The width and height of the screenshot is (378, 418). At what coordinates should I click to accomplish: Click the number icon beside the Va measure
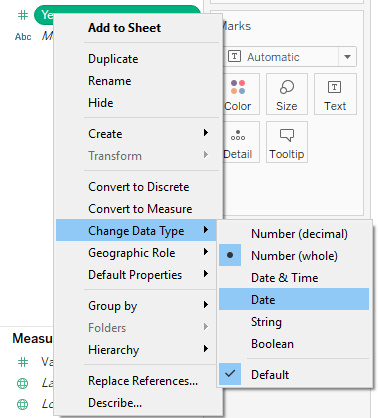(x=23, y=362)
